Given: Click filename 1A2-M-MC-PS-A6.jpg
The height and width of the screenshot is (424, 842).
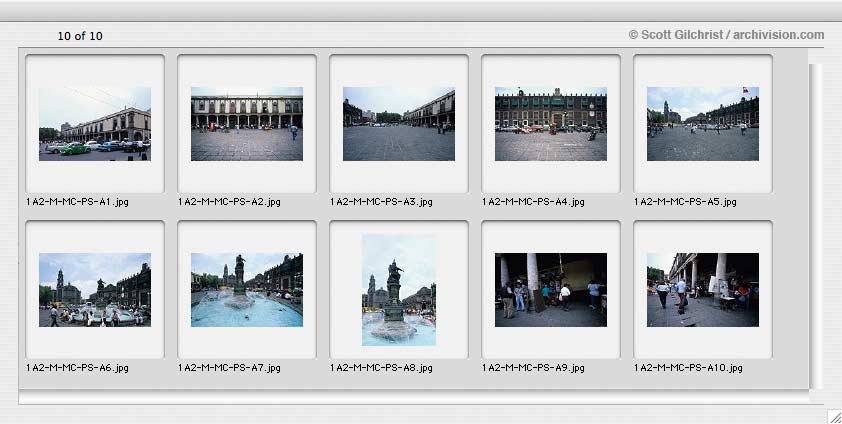Looking at the screenshot, I should click(77, 368).
